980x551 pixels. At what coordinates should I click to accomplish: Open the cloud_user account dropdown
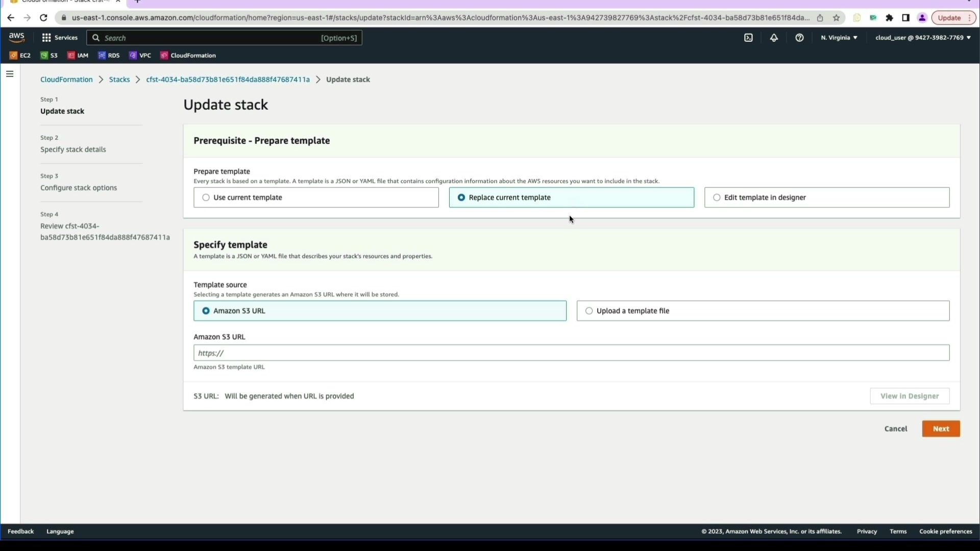(x=922, y=38)
